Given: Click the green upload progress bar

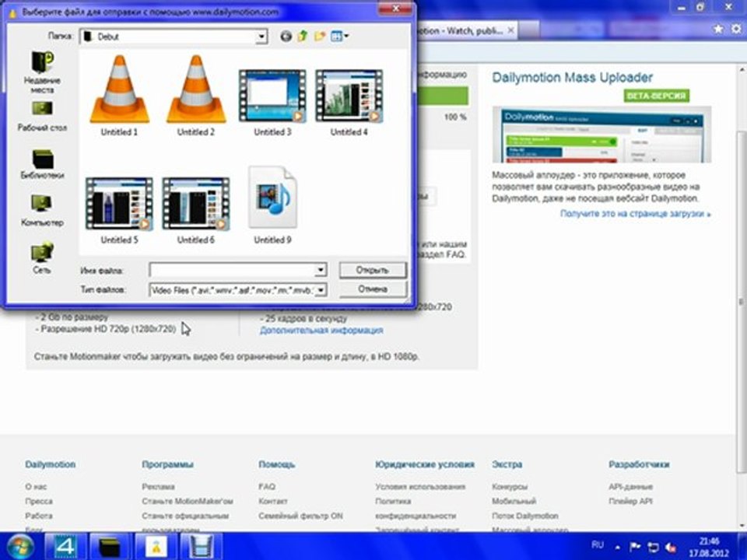Looking at the screenshot, I should tap(442, 96).
